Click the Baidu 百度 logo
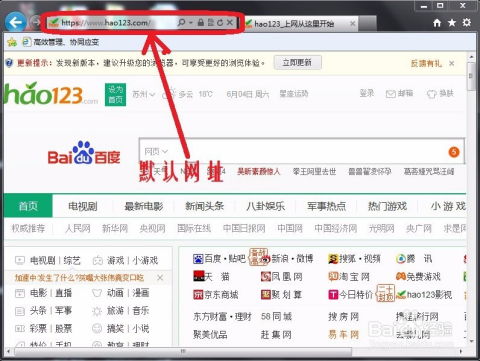480x361 pixels. pyautogui.click(x=84, y=153)
